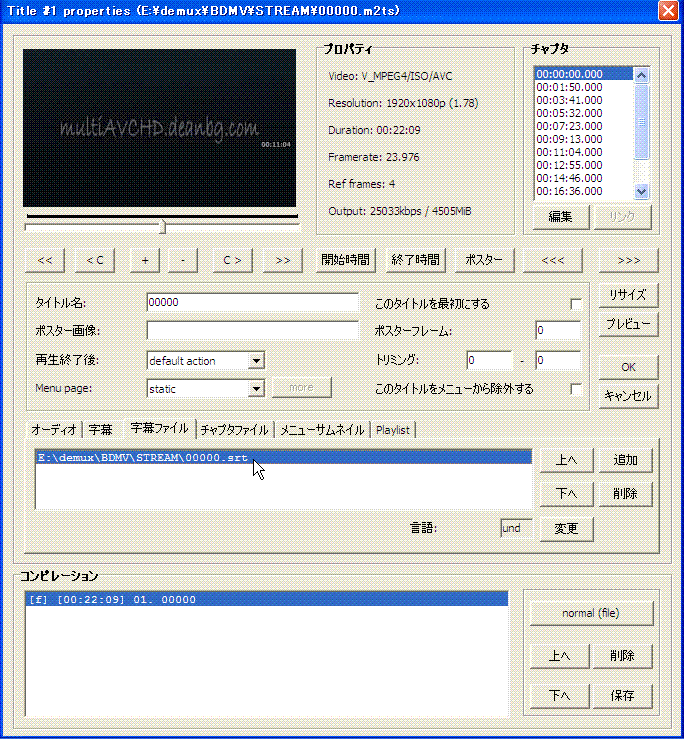
Task: Move subtitle file down with 下へ
Action: click(x=566, y=494)
